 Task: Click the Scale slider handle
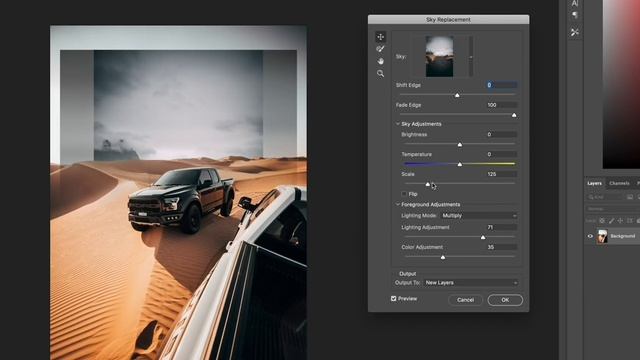click(428, 184)
